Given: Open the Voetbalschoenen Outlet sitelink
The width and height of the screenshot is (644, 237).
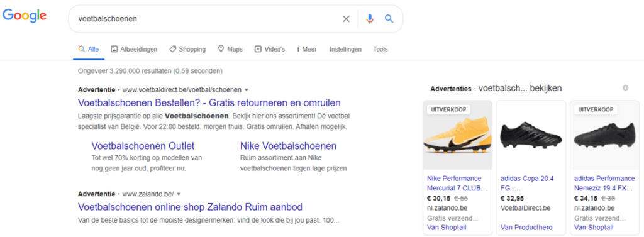Looking at the screenshot, I should [x=143, y=146].
